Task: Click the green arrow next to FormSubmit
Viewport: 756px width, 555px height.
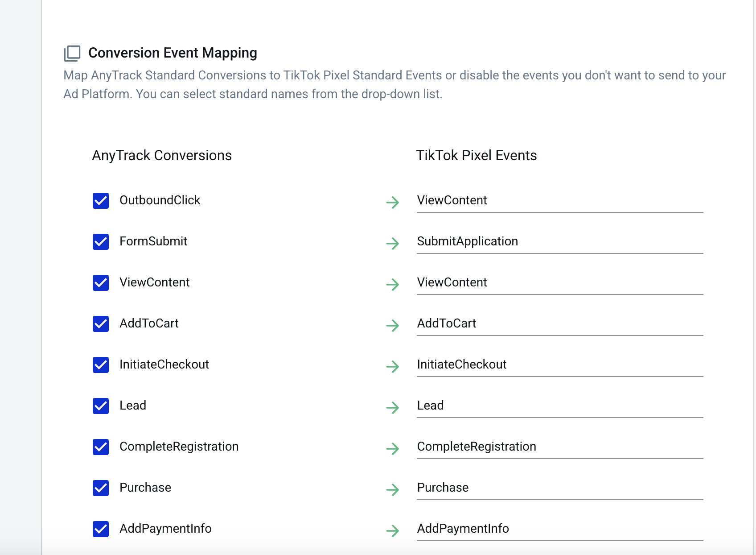Action: click(x=392, y=244)
